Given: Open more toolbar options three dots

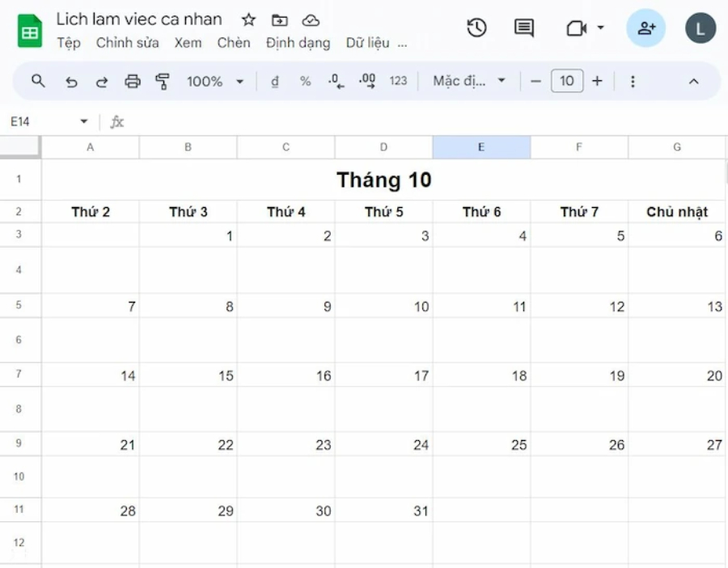Looking at the screenshot, I should [x=633, y=82].
